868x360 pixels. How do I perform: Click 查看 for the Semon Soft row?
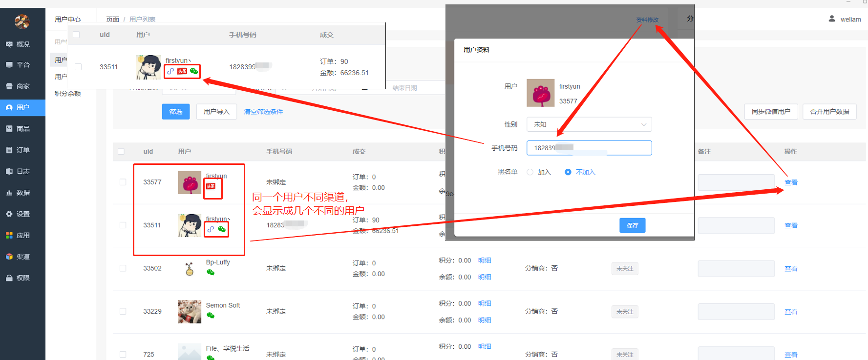pos(791,312)
